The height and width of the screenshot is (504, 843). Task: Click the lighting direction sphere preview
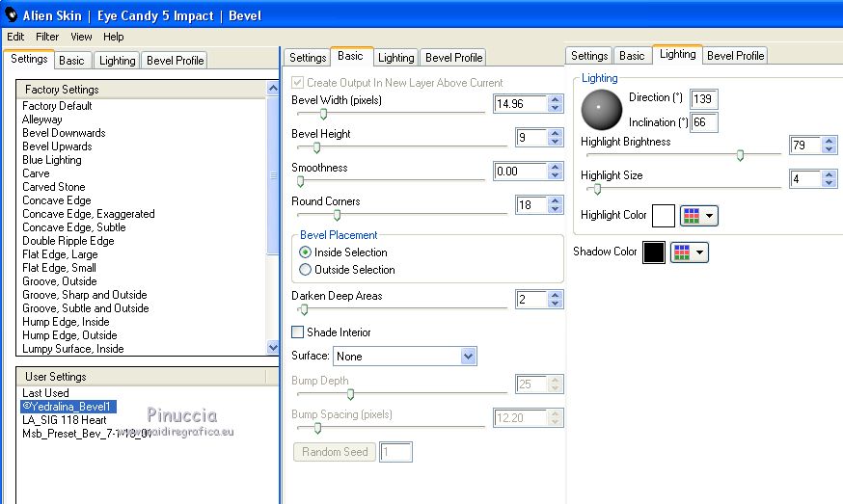click(x=601, y=110)
